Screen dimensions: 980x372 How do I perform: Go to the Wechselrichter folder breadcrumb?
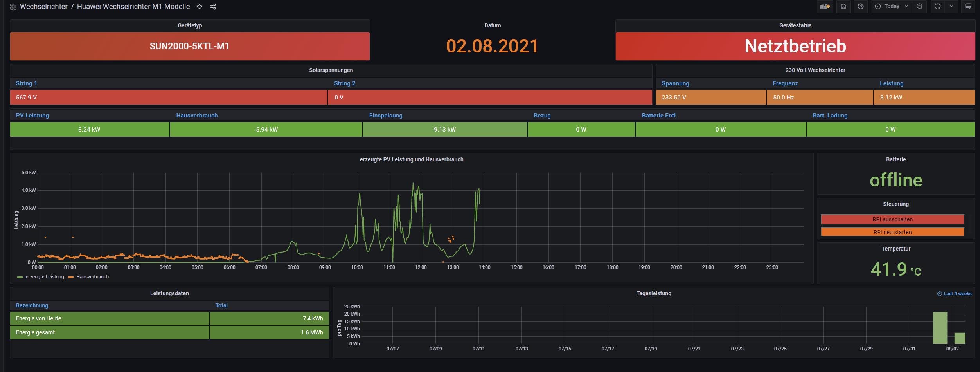coord(43,7)
